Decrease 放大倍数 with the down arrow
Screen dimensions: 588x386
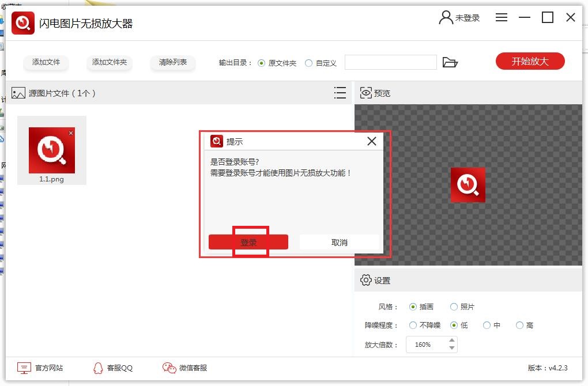451,348
